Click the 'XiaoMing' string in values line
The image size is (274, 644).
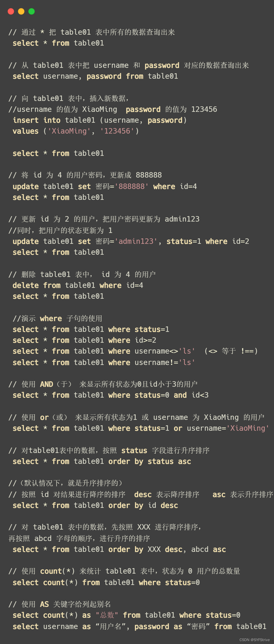point(69,131)
